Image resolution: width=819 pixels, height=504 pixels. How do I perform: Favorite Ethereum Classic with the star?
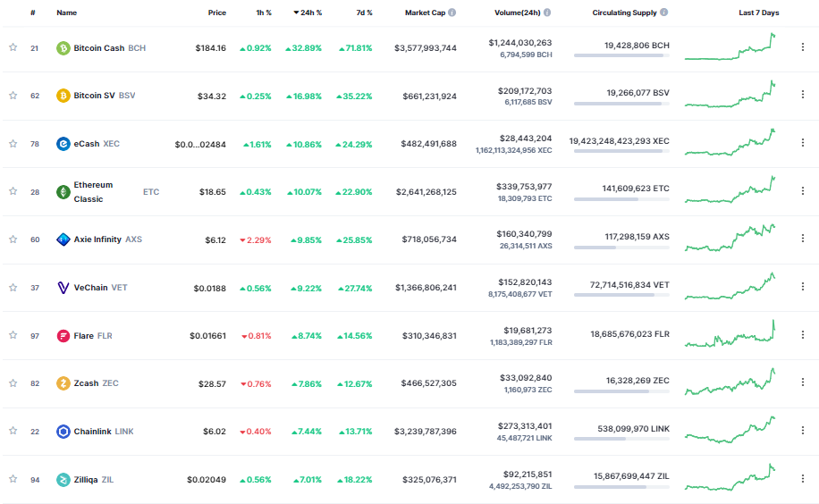[13, 191]
